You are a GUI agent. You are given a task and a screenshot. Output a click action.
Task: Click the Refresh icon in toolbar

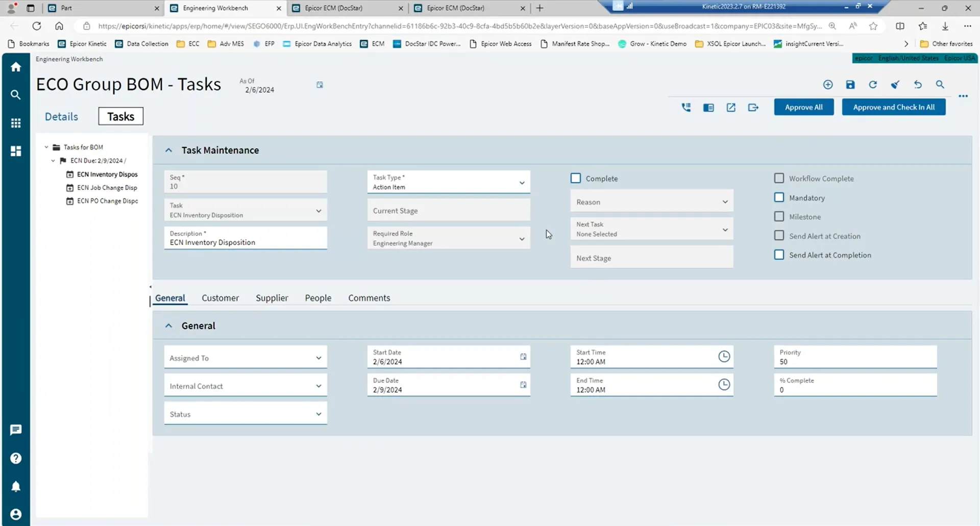[873, 85]
